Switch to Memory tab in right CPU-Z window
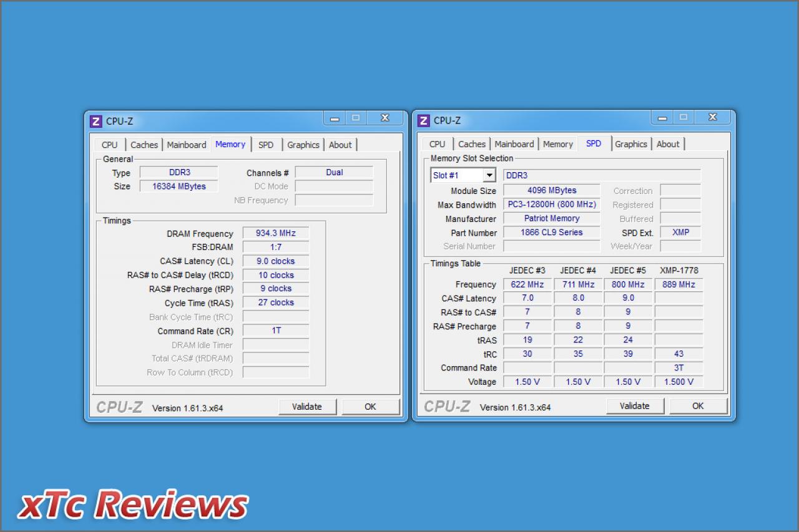The width and height of the screenshot is (799, 532). (558, 144)
